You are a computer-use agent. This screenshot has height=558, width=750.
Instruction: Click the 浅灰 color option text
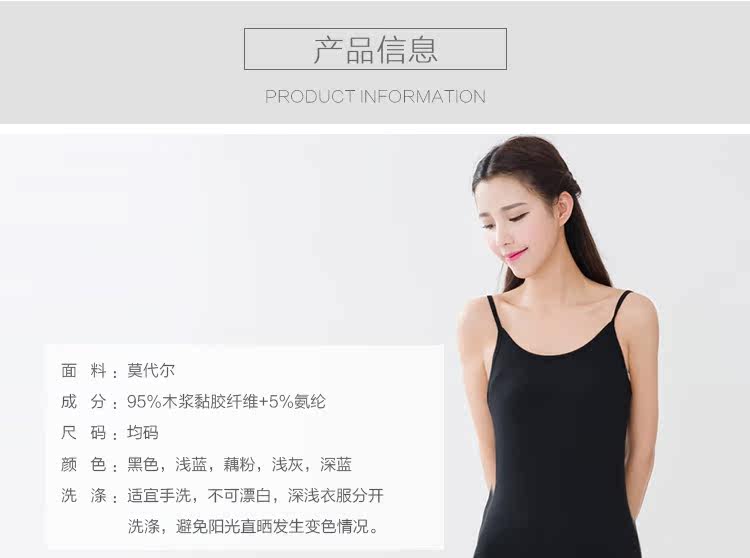click(x=287, y=464)
